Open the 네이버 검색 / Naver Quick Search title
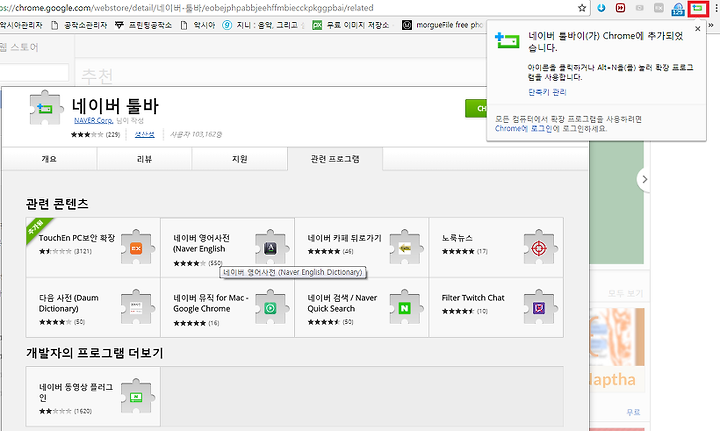The image size is (720, 431). [x=342, y=303]
